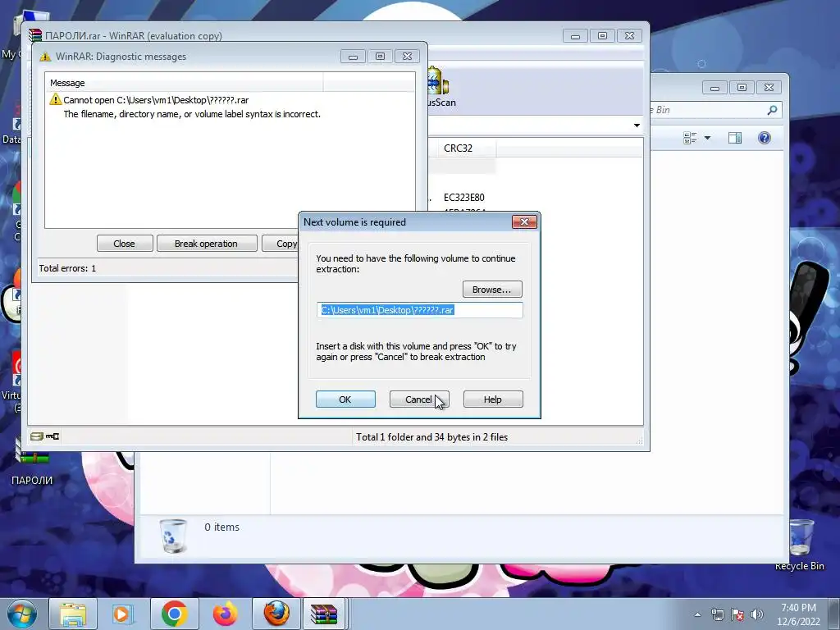Expand the WinRAR address bar dropdown arrow

pos(637,126)
